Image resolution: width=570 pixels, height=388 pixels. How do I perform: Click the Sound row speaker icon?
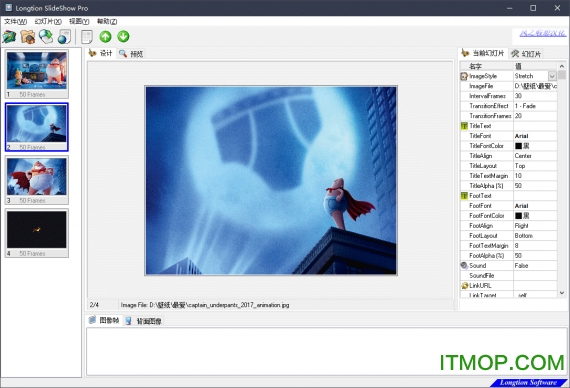coord(464,265)
